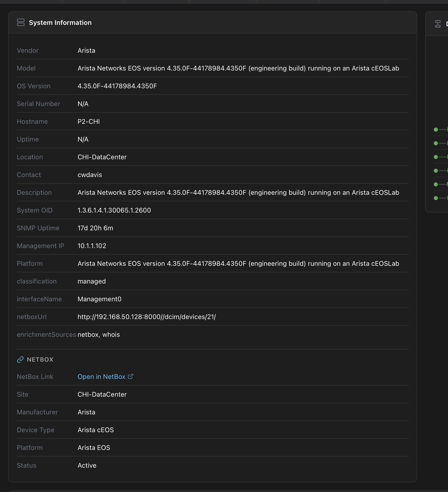Image resolution: width=448 pixels, height=492 pixels.
Task: Select the first green interface status dot
Action: 436,130
